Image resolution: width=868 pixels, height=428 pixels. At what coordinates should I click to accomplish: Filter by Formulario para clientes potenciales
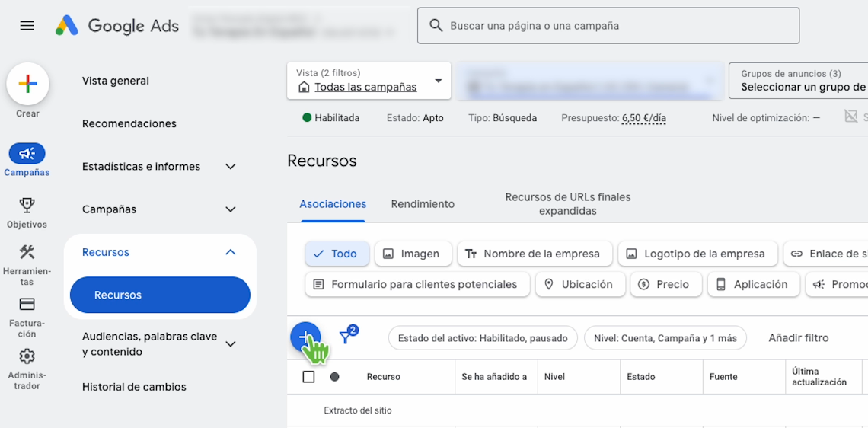coord(417,285)
